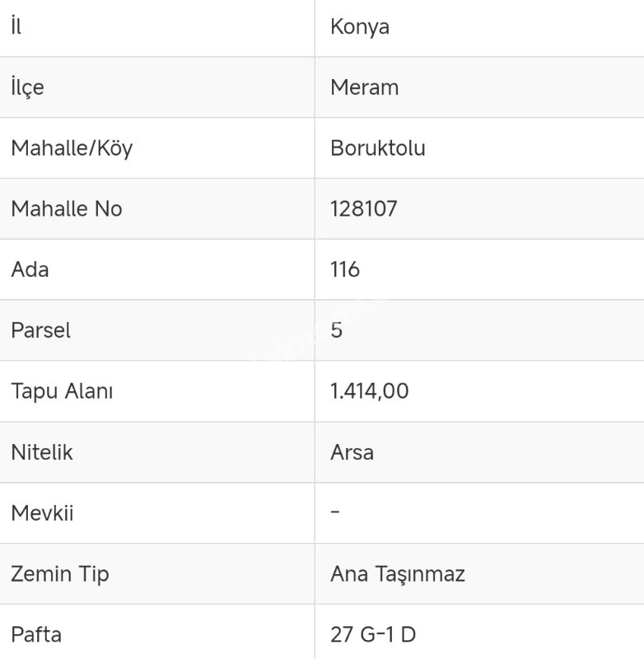Select the Parsel value 5
Viewport: 644px width, 659px height.
pyautogui.click(x=337, y=330)
